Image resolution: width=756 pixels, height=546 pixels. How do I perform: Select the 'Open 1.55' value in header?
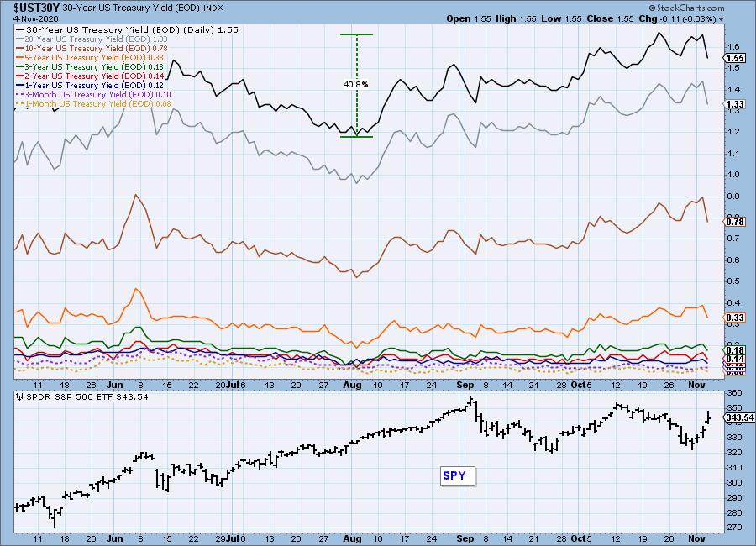click(x=469, y=18)
